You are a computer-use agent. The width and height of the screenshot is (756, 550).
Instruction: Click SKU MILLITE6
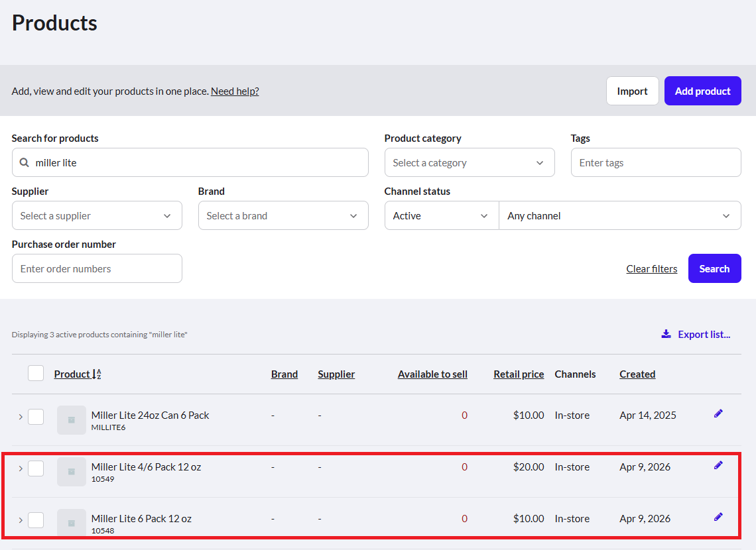[x=108, y=427]
